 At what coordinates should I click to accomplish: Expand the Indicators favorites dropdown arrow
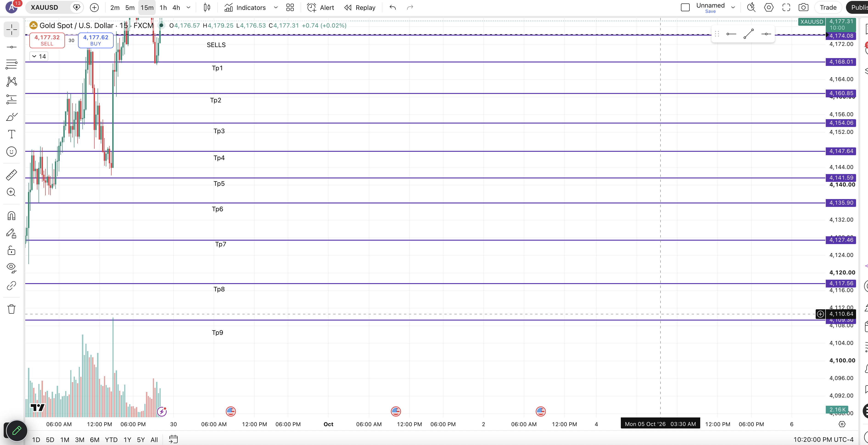pos(276,7)
